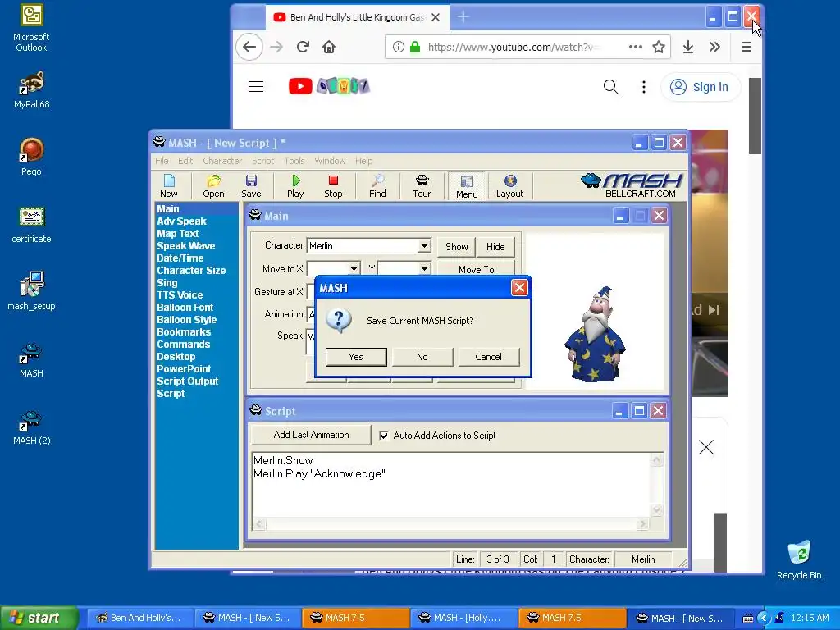Click the MyPal 68 desktop icon
The image size is (840, 630).
31,89
